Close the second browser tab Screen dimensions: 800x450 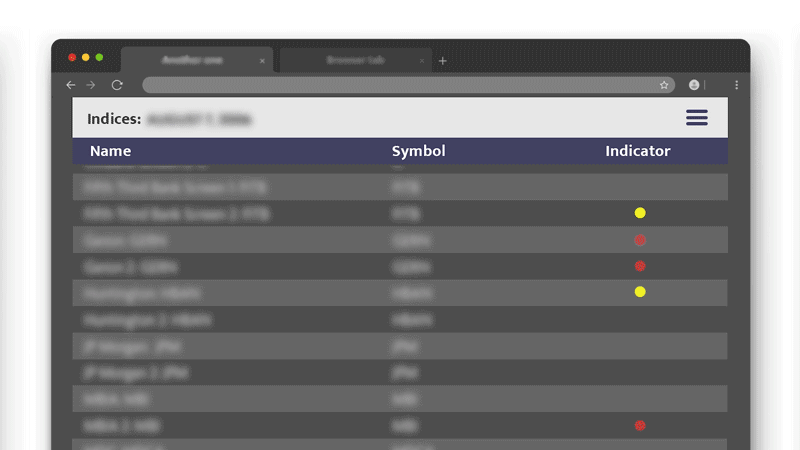tap(422, 61)
